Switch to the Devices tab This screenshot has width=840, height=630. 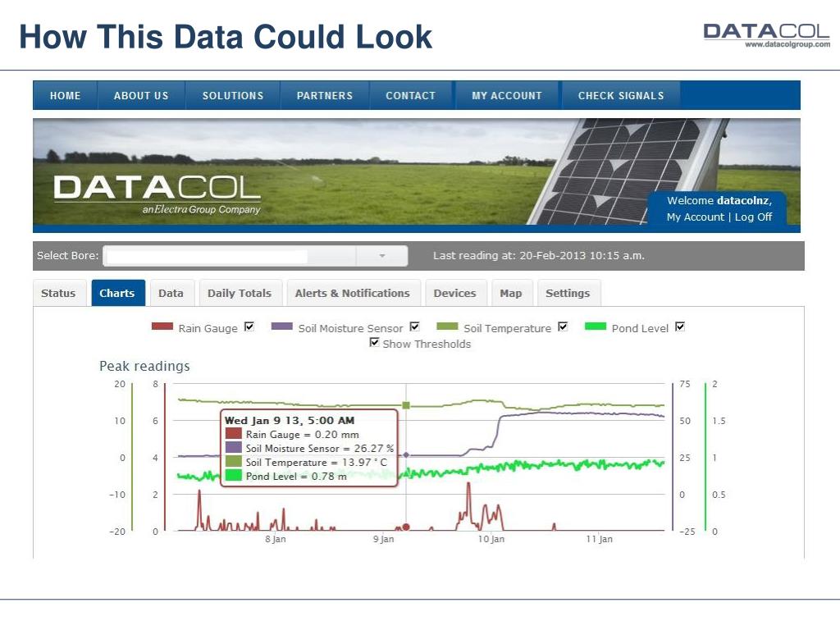454,293
